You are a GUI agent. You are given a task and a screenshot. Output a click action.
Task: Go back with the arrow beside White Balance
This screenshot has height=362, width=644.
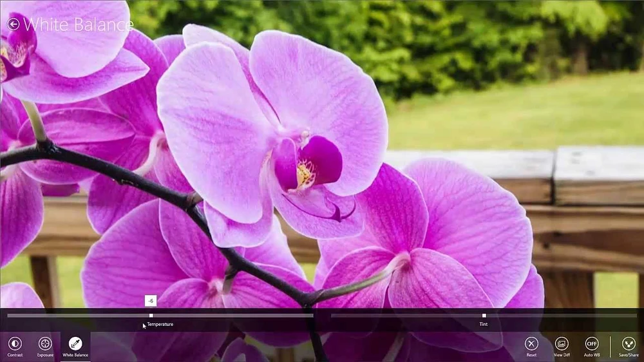click(13, 24)
